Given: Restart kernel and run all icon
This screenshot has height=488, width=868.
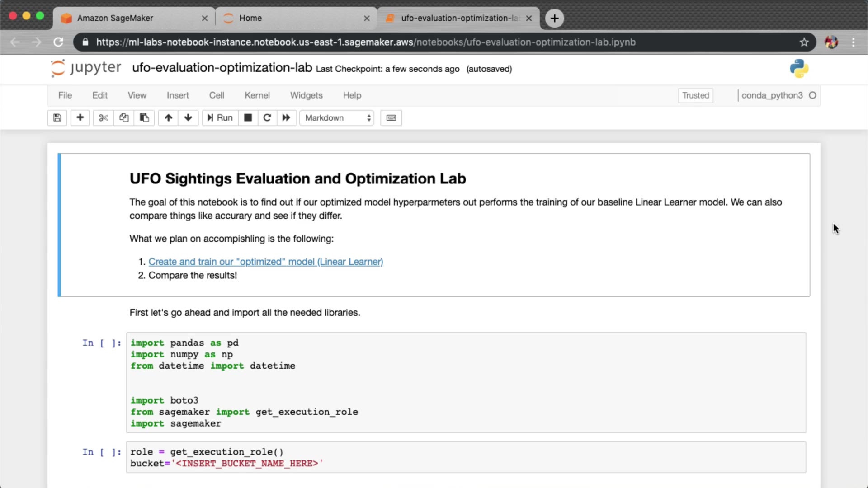Looking at the screenshot, I should 286,118.
